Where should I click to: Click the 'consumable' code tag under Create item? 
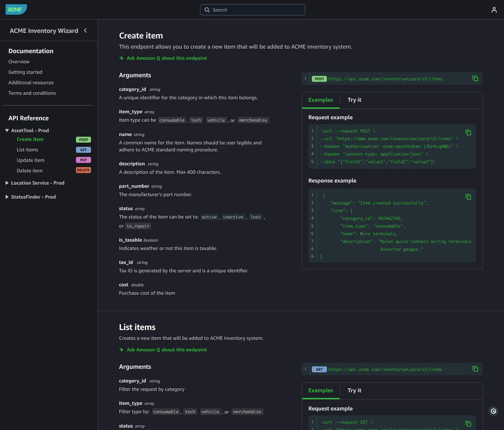pos(172,120)
